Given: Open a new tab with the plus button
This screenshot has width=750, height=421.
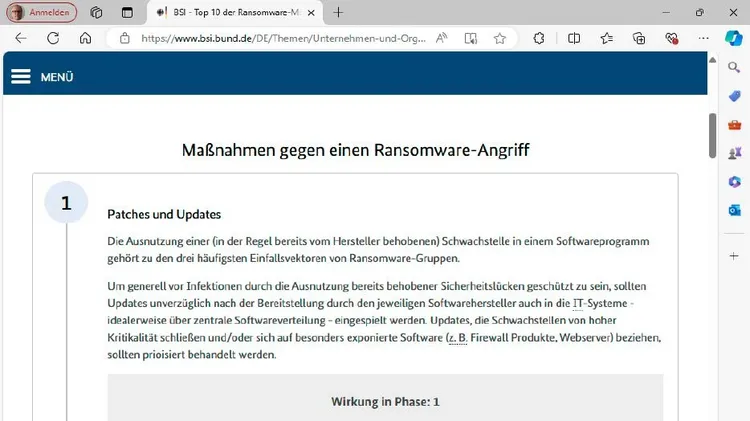Looking at the screenshot, I should [338, 12].
